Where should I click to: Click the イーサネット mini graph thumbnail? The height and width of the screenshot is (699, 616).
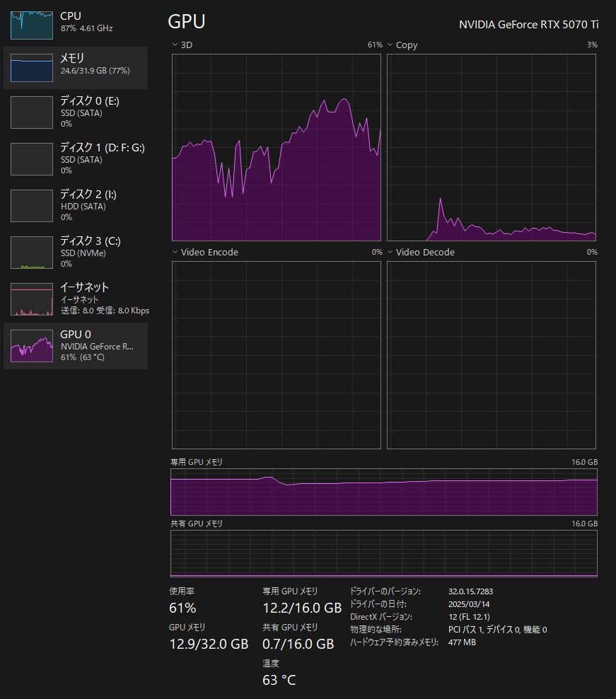coord(32,299)
